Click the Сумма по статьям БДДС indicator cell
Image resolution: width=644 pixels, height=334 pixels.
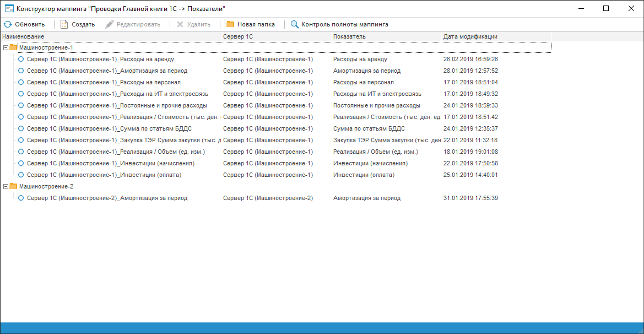point(369,128)
